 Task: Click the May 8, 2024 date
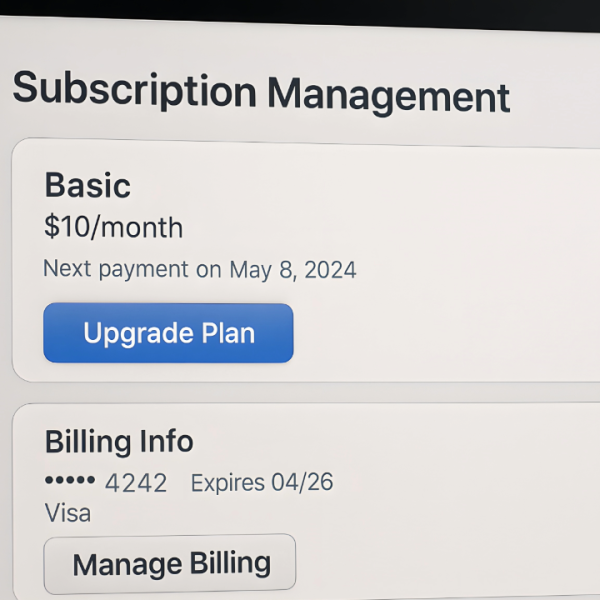tap(293, 270)
